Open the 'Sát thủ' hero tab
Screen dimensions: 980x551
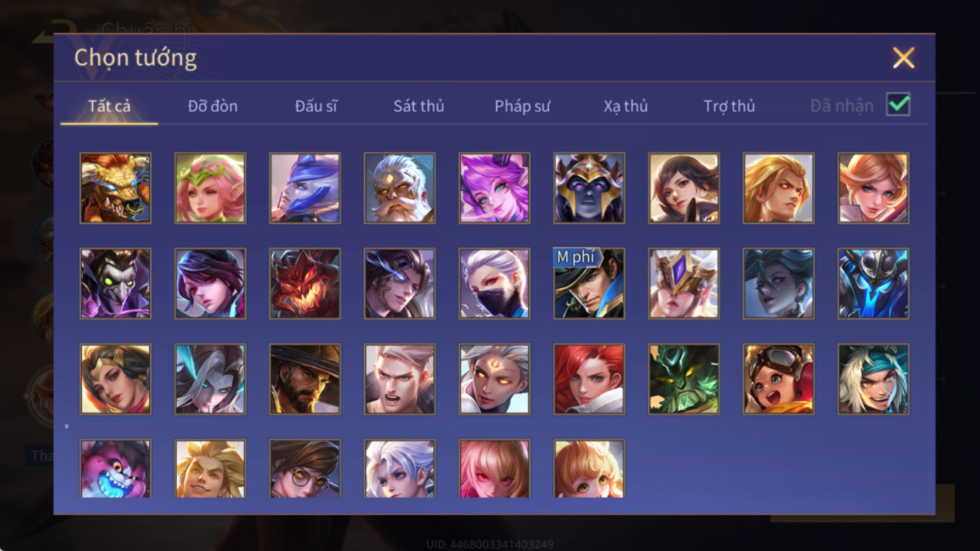tap(418, 106)
